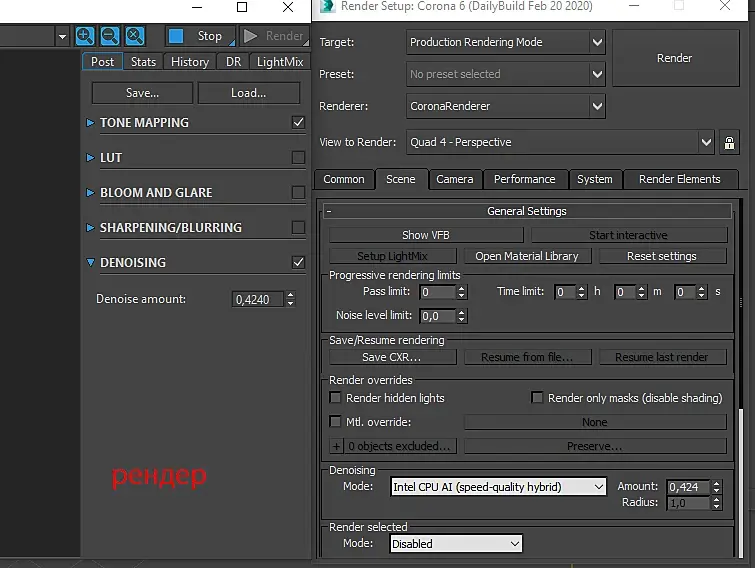Open the Denoising Mode dropdown

[x=498, y=487]
